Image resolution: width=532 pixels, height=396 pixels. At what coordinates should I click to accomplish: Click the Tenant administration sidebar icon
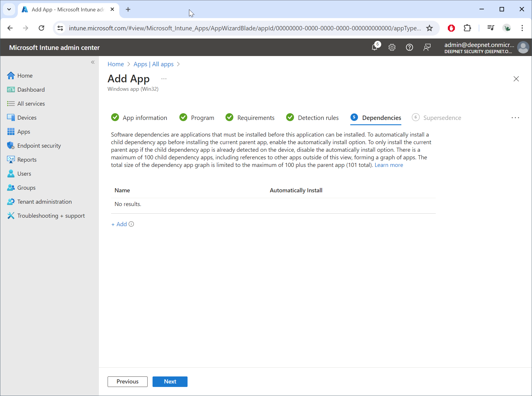click(11, 202)
